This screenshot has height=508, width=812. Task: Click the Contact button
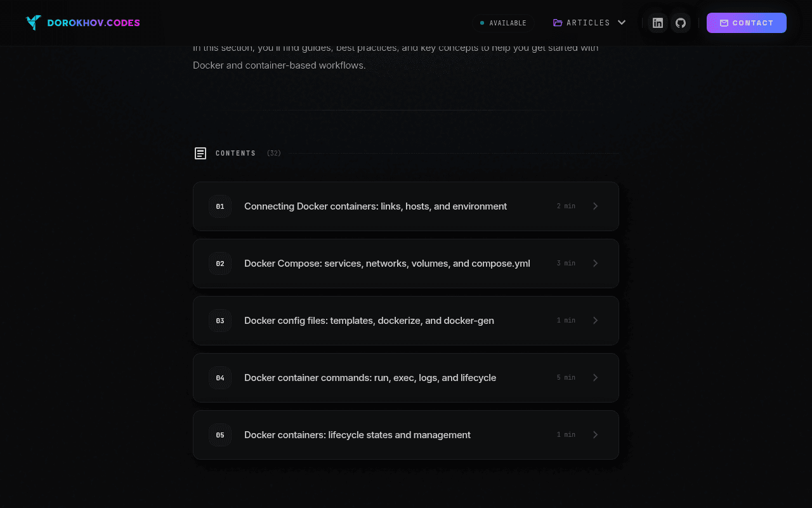click(747, 23)
